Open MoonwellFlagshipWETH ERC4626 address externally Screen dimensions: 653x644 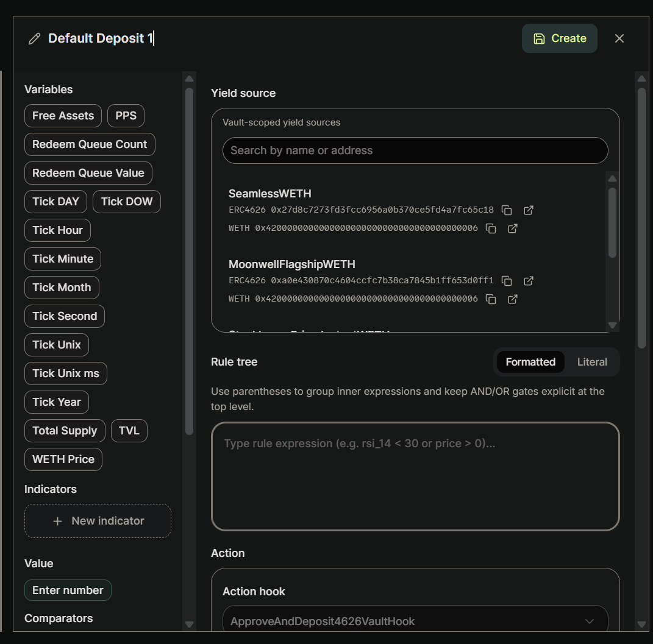[528, 281]
